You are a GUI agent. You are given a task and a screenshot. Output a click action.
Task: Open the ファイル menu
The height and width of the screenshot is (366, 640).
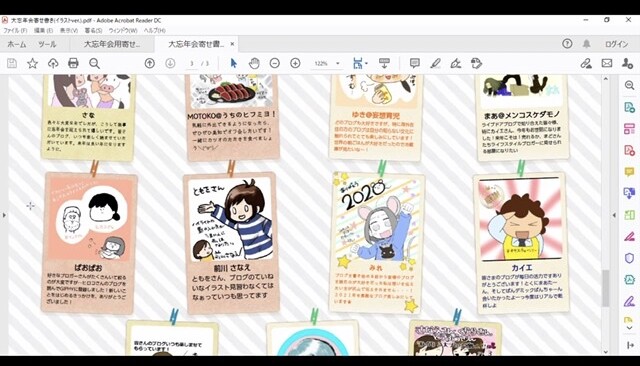(15, 31)
